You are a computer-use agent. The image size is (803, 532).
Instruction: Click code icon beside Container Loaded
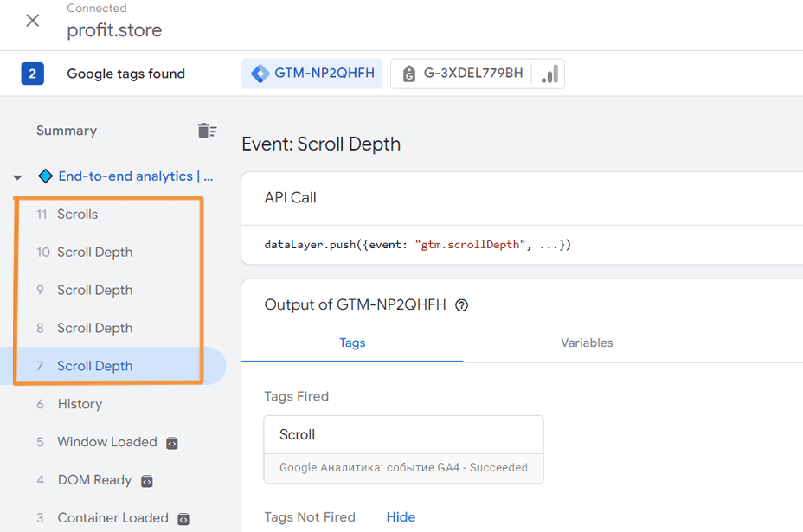point(183,519)
